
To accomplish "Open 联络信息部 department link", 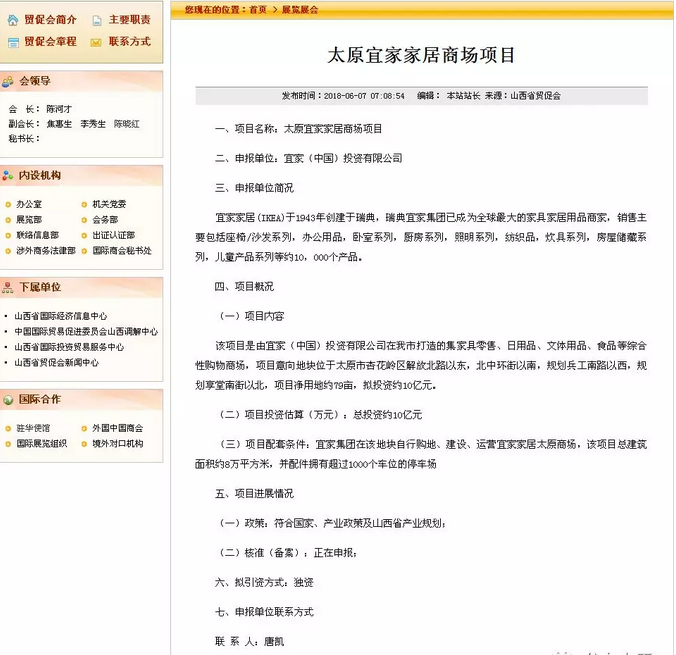I will click(37, 235).
